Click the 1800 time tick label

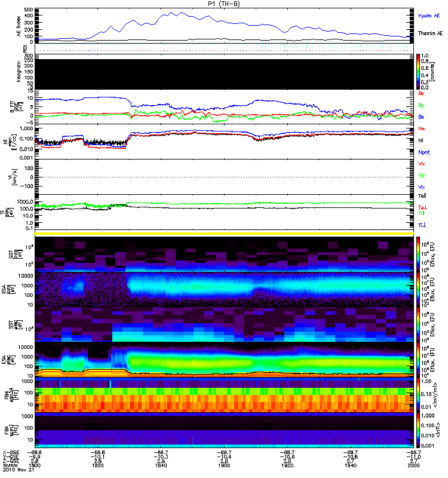pyautogui.click(x=35, y=465)
